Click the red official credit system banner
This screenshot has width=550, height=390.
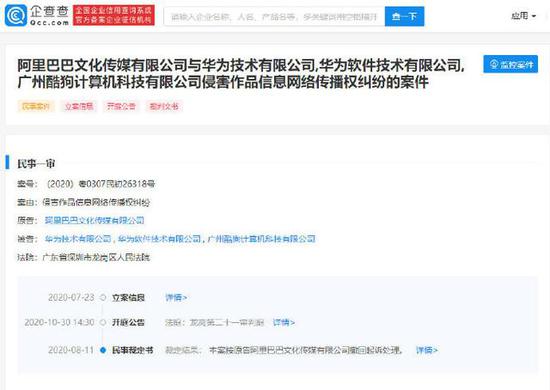[x=114, y=15]
